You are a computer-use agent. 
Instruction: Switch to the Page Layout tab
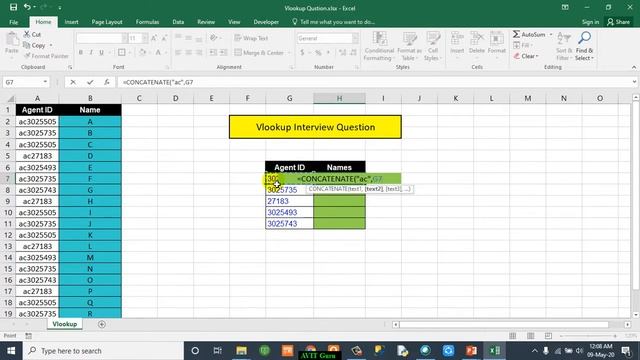pyautogui.click(x=107, y=22)
